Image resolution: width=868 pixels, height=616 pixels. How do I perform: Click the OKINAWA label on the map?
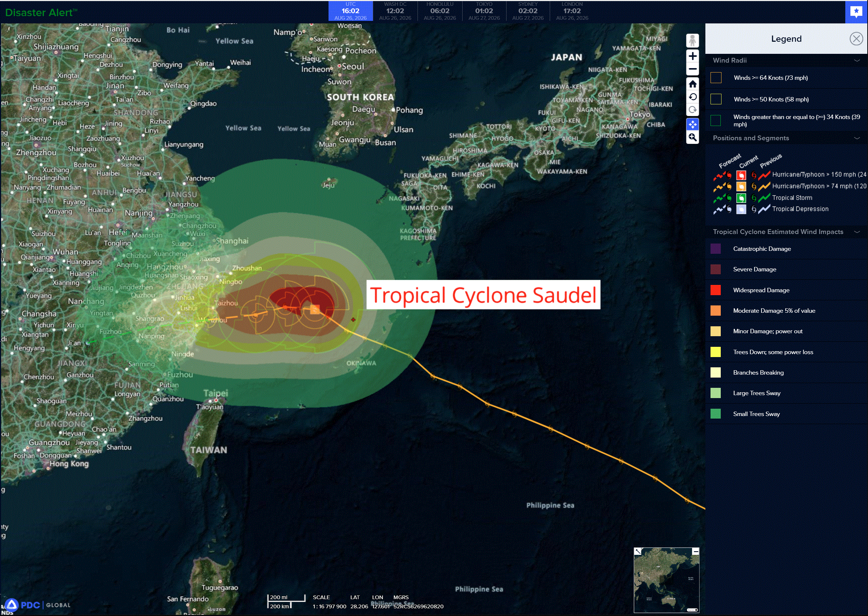click(361, 363)
